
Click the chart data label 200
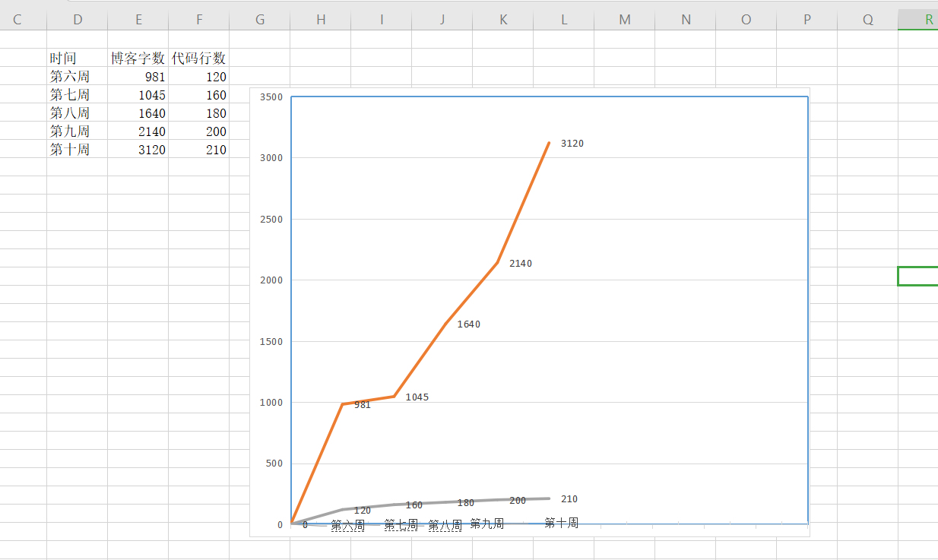pos(518,501)
